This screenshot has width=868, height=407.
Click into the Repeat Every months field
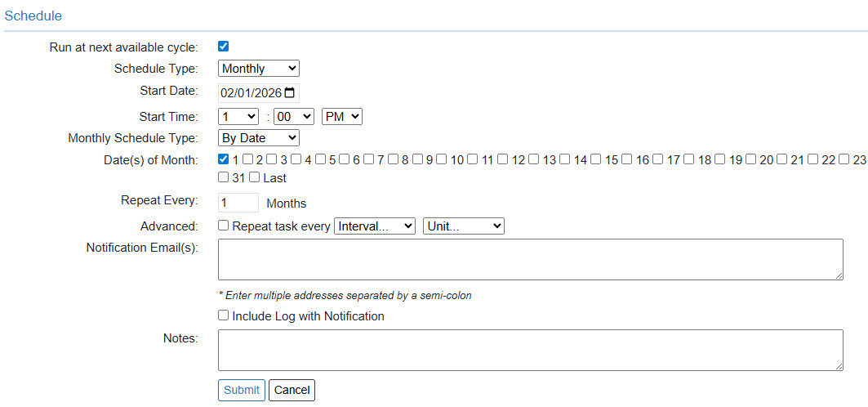pyautogui.click(x=238, y=203)
